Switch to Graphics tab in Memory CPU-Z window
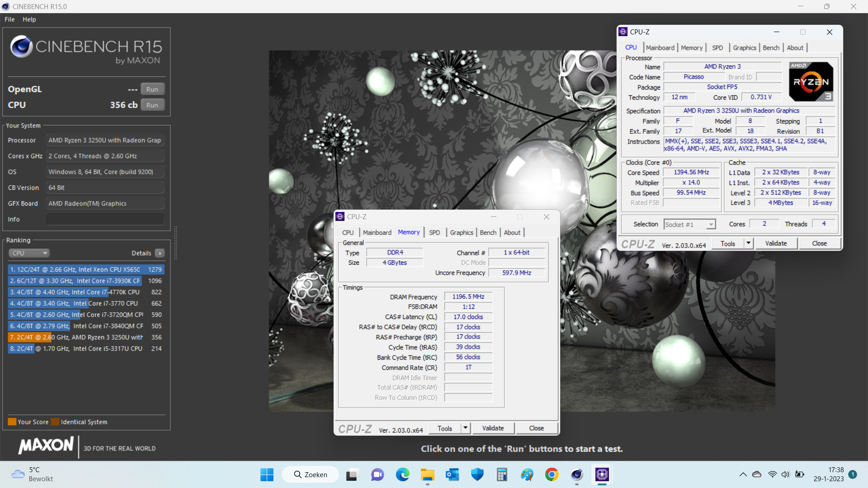Viewport: 868px width, 488px height. 462,233
